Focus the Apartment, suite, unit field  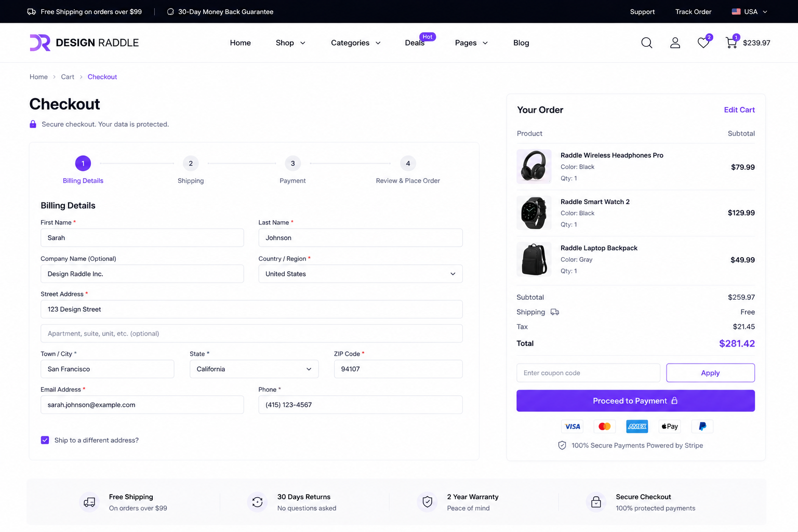click(251, 334)
